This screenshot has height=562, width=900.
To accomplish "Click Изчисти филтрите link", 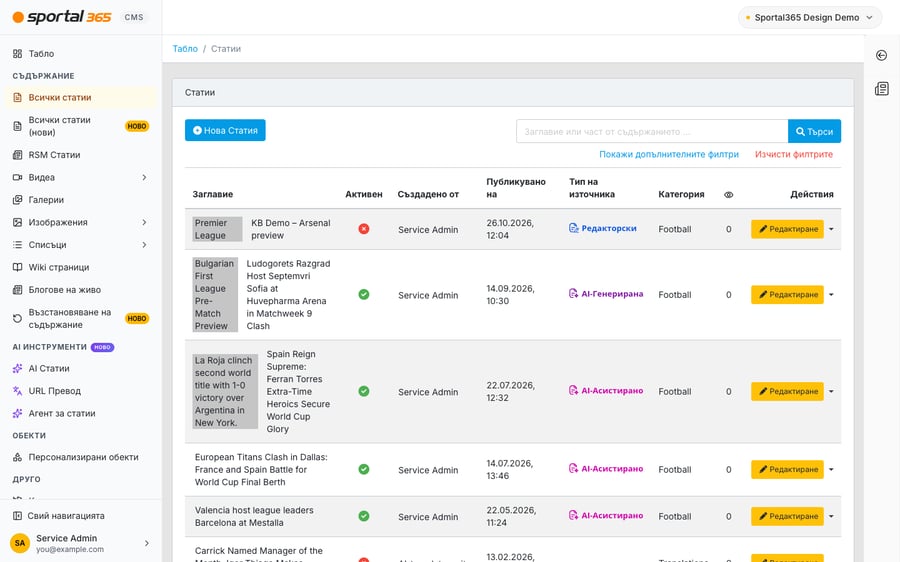I will [x=793, y=154].
